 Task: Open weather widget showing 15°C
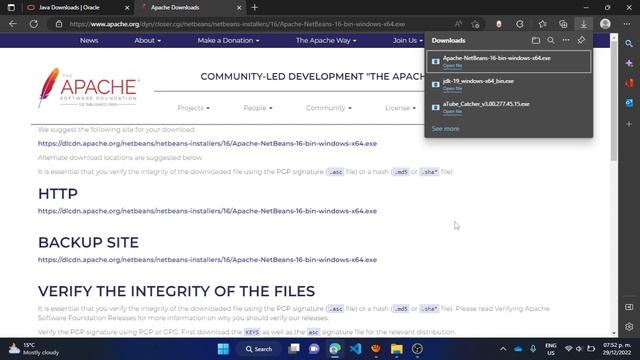point(34,349)
